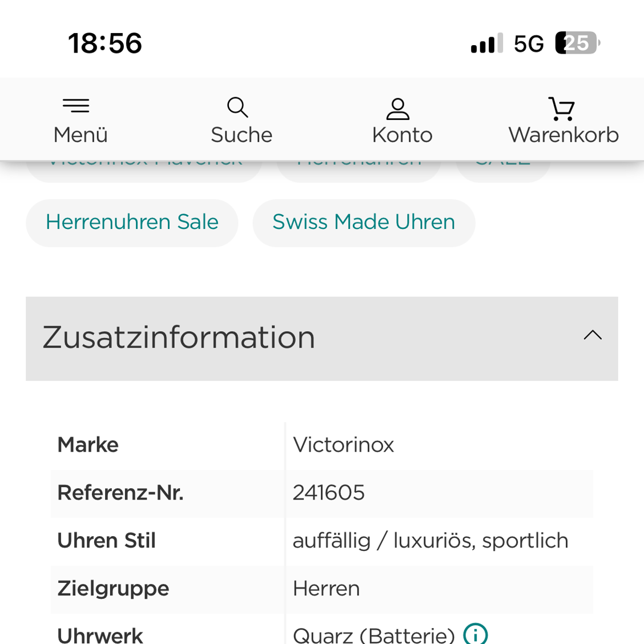The width and height of the screenshot is (644, 644).
Task: Collapse Zusatzinformation using the chevron arrow
Action: (593, 336)
